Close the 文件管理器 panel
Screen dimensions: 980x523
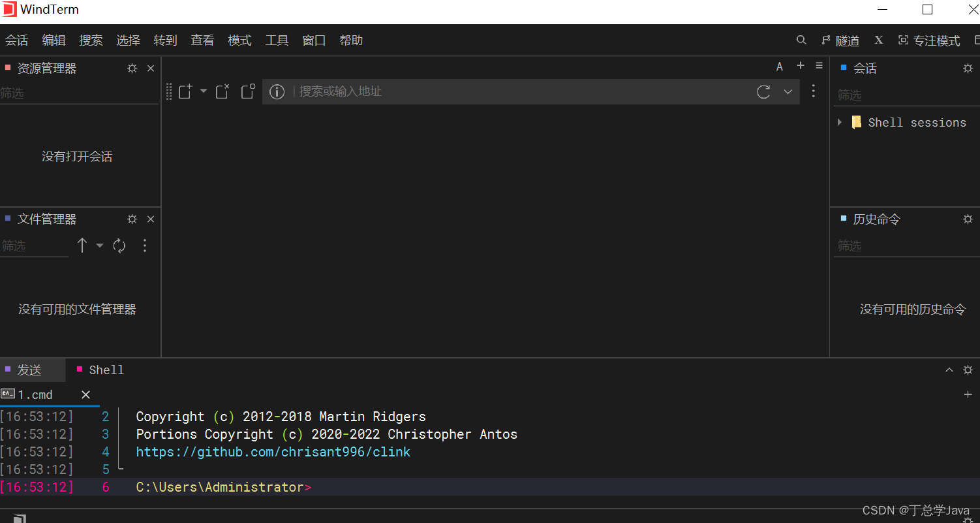(x=151, y=219)
